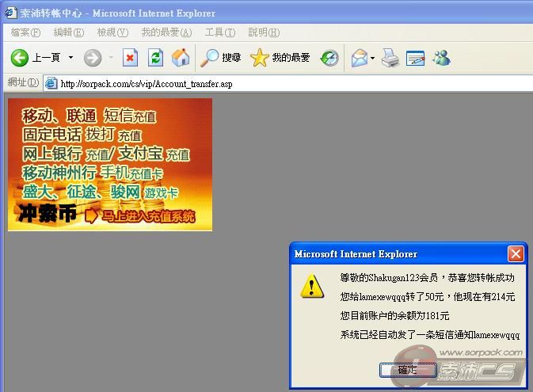Open the History clock icon

[x=329, y=58]
